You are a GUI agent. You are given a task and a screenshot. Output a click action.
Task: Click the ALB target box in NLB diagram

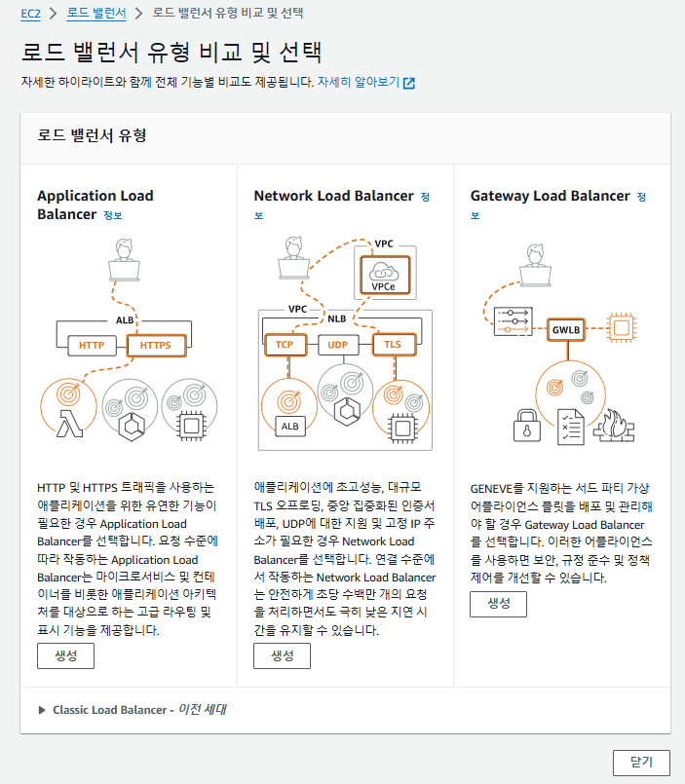[289, 427]
